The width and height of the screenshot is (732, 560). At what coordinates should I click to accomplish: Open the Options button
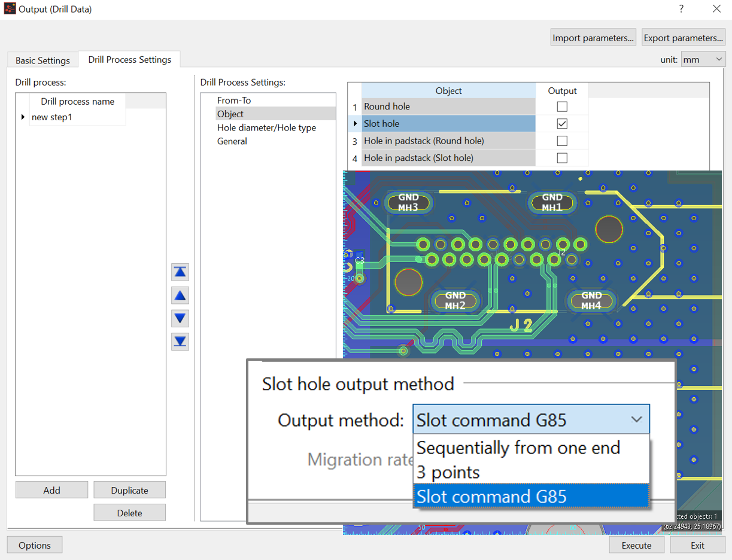(35, 545)
